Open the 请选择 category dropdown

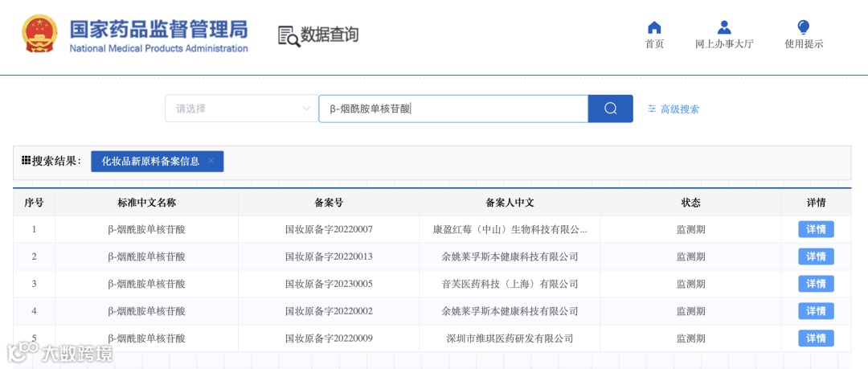tap(241, 109)
